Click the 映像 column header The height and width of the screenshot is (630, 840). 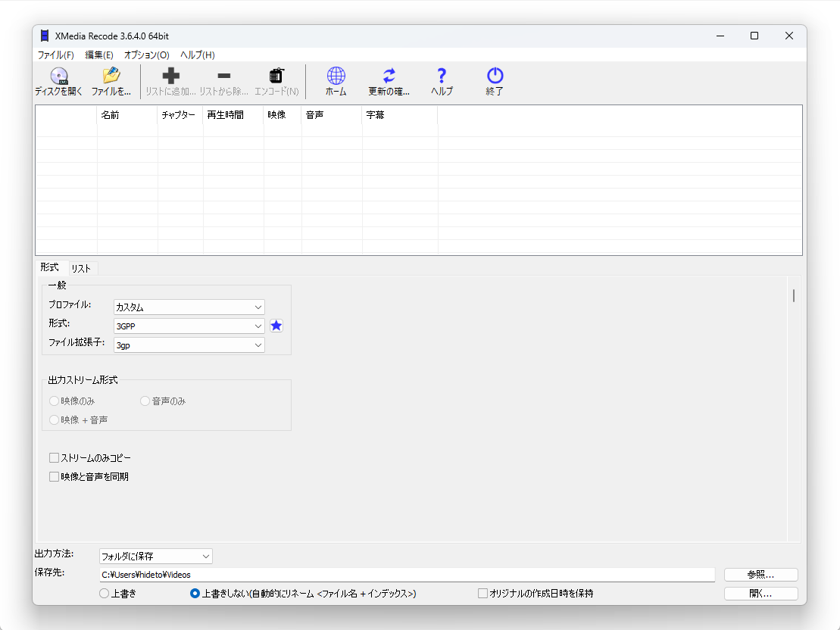(x=283, y=114)
